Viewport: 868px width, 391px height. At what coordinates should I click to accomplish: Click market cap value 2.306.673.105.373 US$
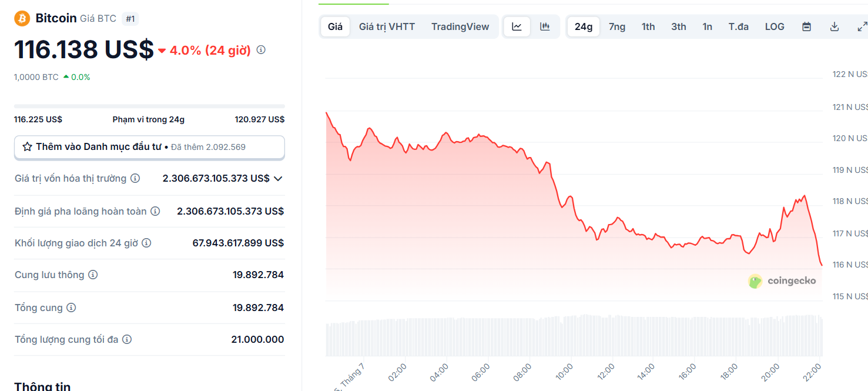216,178
